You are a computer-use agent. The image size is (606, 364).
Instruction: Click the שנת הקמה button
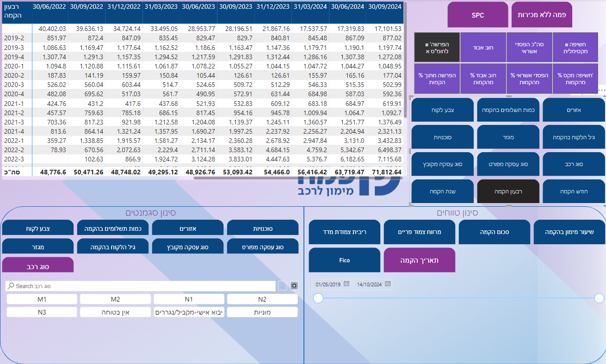point(442,191)
